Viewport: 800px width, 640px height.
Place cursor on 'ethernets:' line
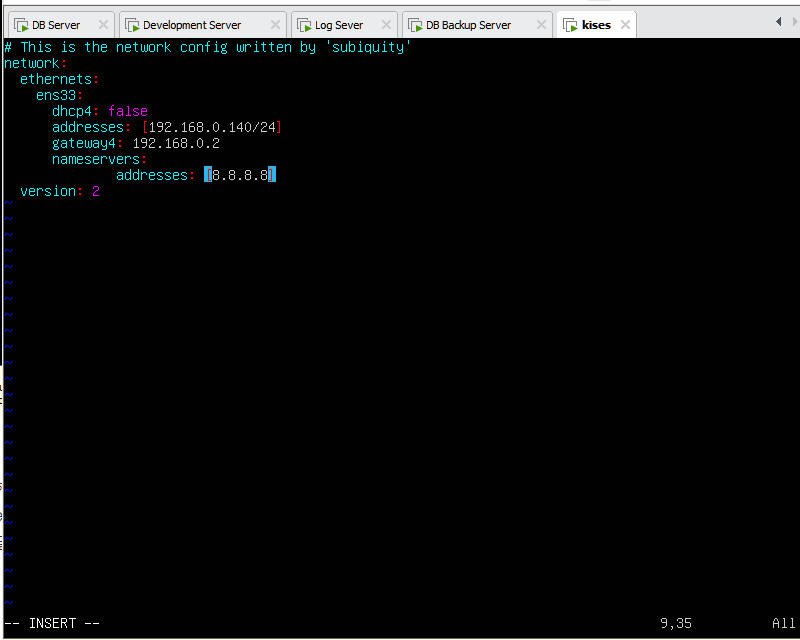(x=59, y=80)
